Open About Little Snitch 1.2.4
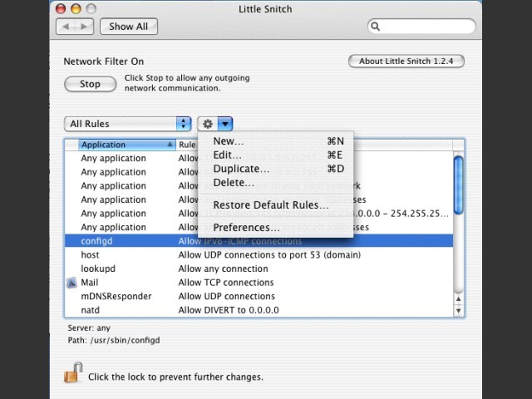Screen dimensions: 532x399 [406, 62]
